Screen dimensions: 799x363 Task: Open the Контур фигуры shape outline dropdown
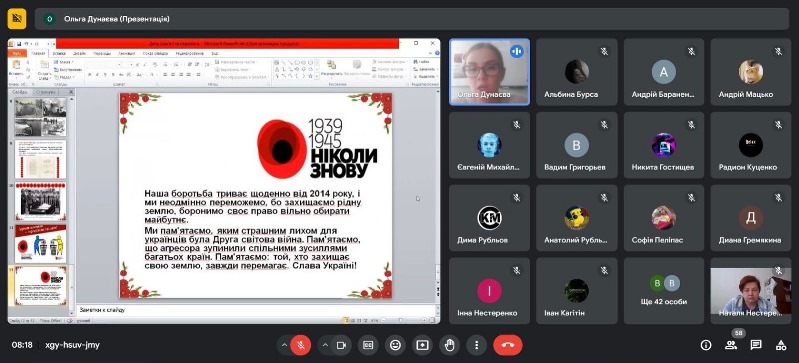[390, 69]
